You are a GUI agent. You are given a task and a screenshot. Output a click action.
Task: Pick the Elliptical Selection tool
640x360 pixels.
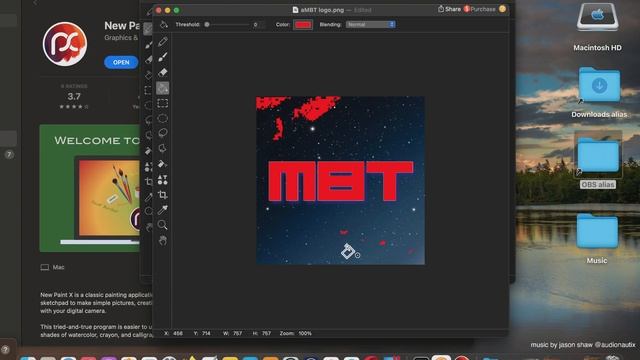tap(163, 118)
